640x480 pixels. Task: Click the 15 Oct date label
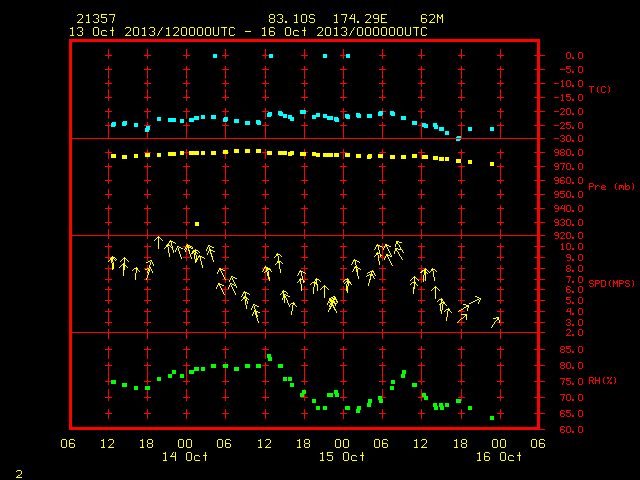(342, 457)
